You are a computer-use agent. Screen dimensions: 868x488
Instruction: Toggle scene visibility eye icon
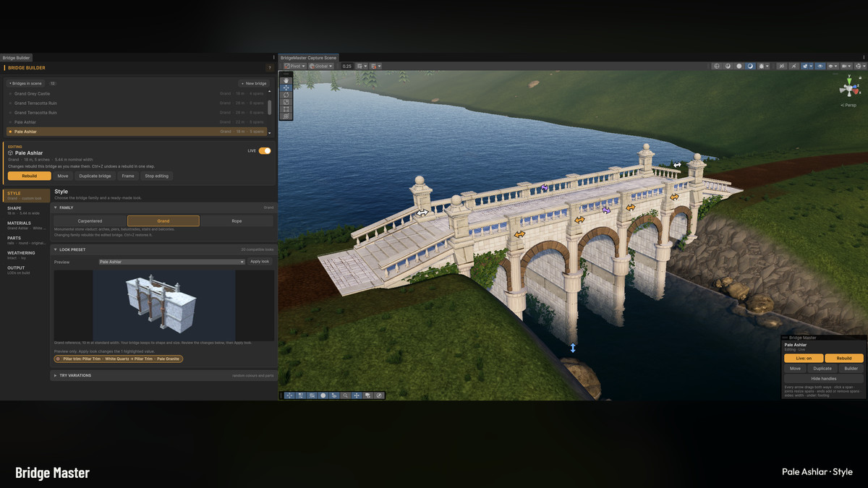tap(820, 66)
